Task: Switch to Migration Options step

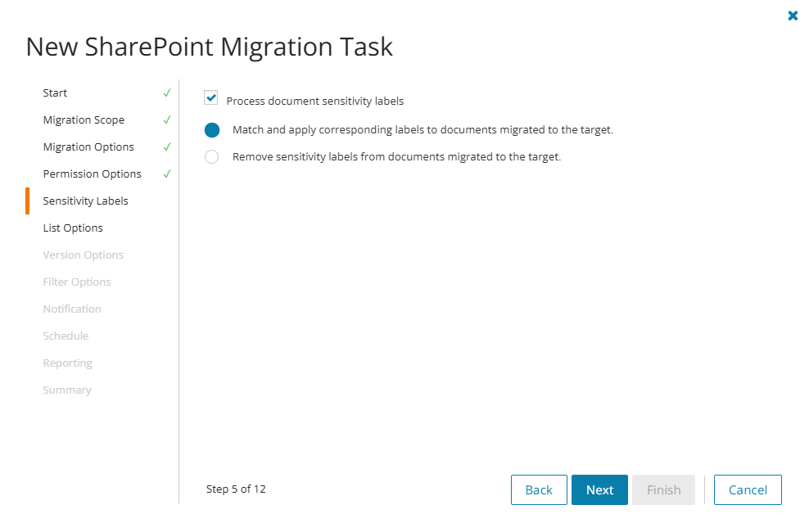Action: (x=88, y=147)
